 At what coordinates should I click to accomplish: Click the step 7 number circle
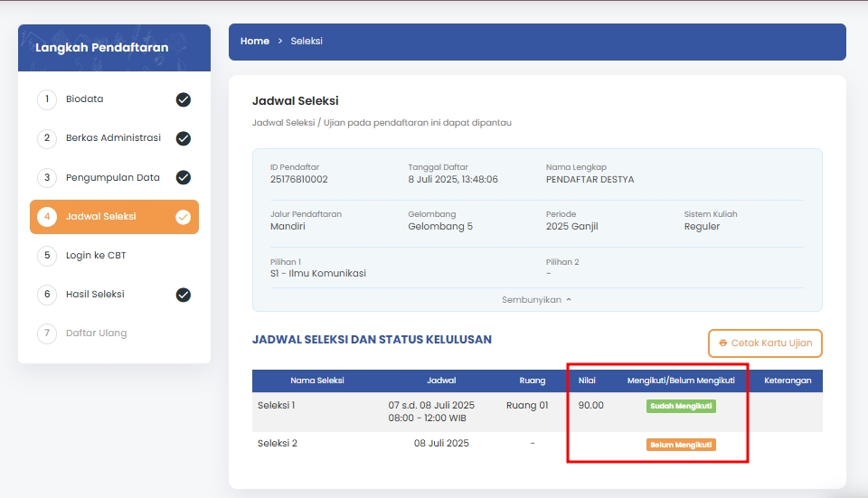47,334
